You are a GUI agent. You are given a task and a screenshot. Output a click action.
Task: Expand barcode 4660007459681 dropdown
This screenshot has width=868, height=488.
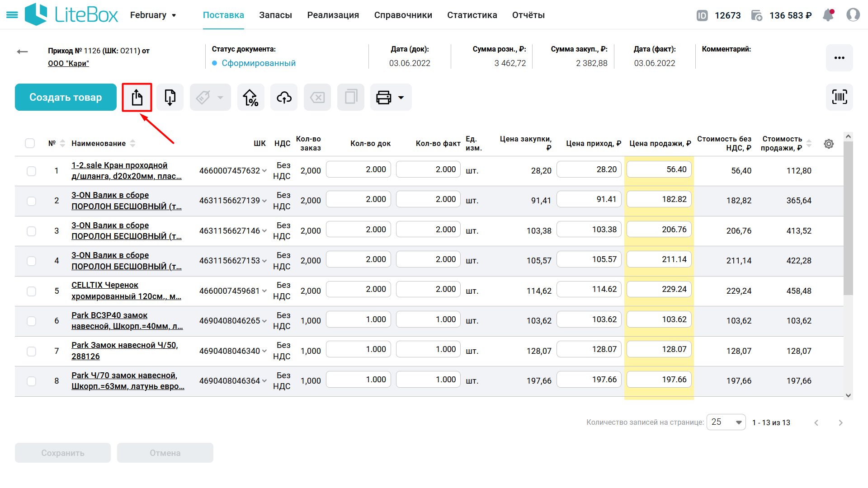click(x=264, y=291)
